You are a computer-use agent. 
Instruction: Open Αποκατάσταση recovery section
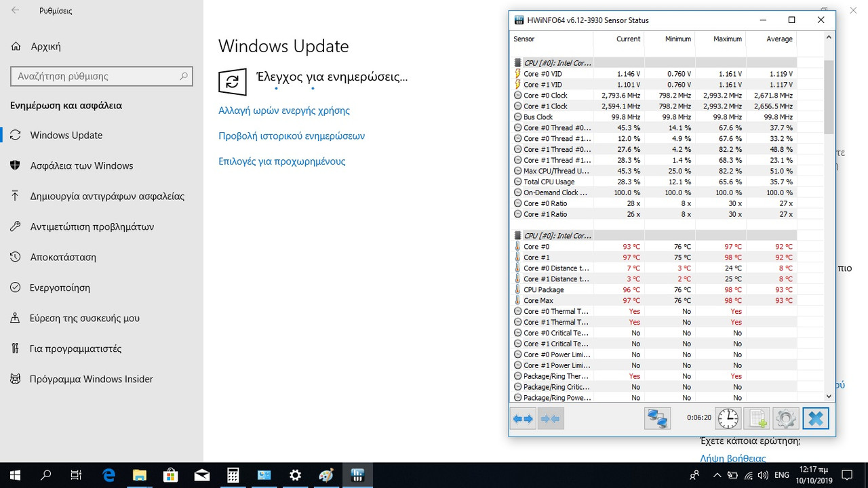coord(102,258)
